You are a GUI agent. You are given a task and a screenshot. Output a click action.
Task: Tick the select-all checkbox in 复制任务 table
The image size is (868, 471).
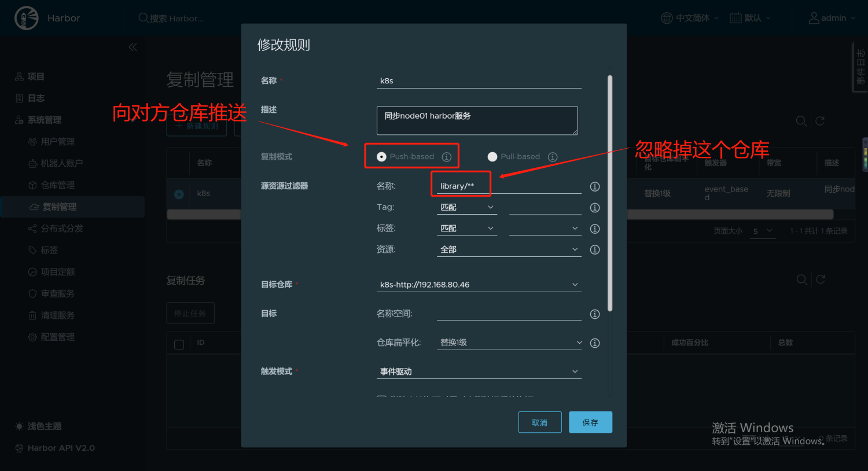(x=179, y=344)
